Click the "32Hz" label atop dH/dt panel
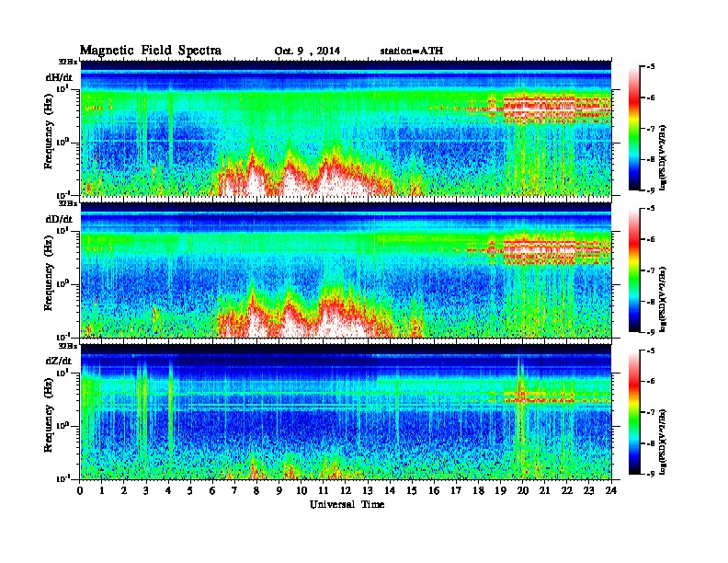This screenshot has width=728, height=563. (67, 61)
